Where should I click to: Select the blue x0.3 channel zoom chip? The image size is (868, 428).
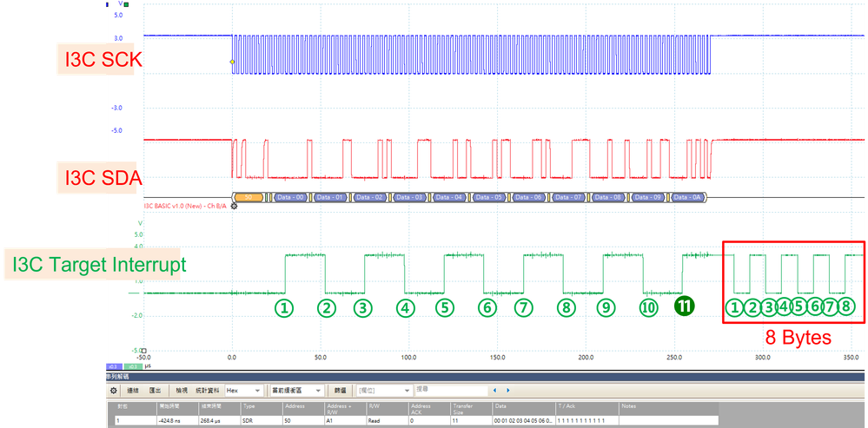tap(112, 366)
